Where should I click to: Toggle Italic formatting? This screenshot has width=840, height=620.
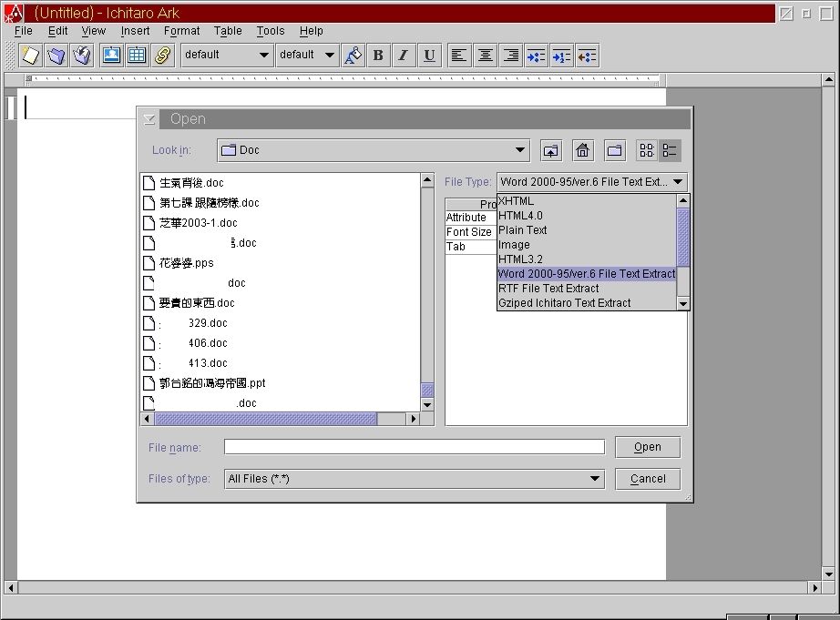[x=404, y=56]
